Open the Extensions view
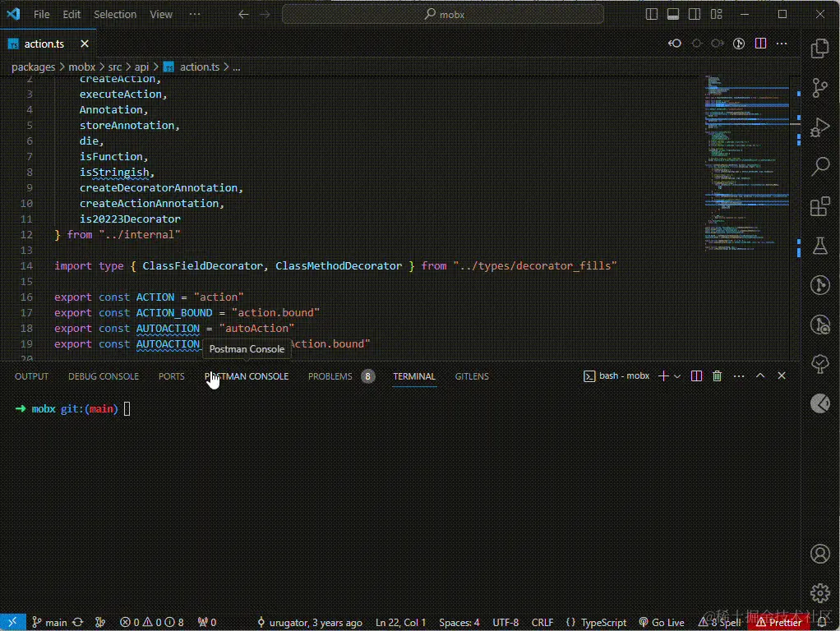 [819, 206]
